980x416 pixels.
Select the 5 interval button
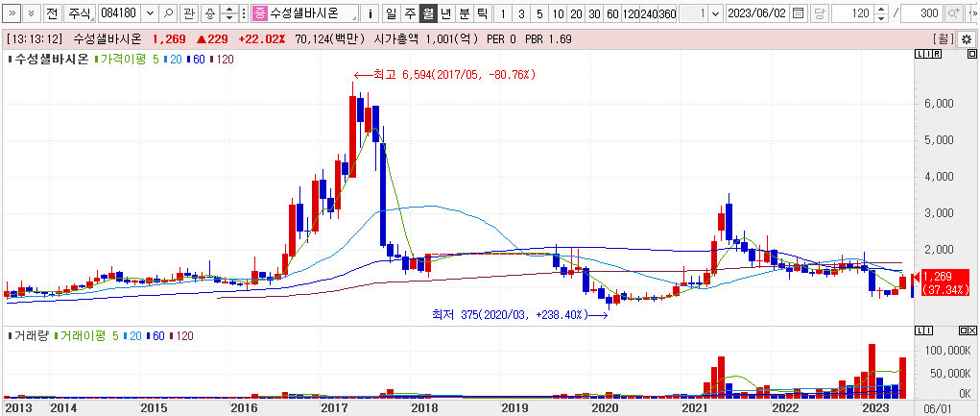click(x=539, y=13)
